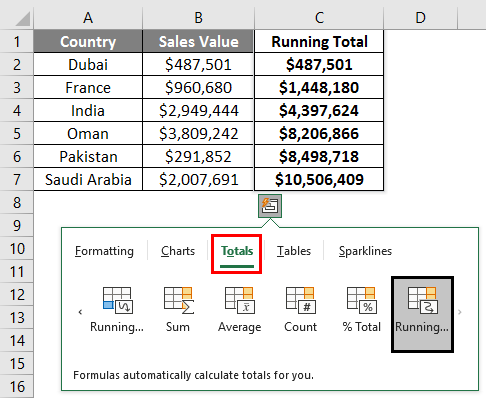Image resolution: width=486 pixels, height=398 pixels.
Task: Select the $3,809,242 sales cell
Action: pos(198,133)
